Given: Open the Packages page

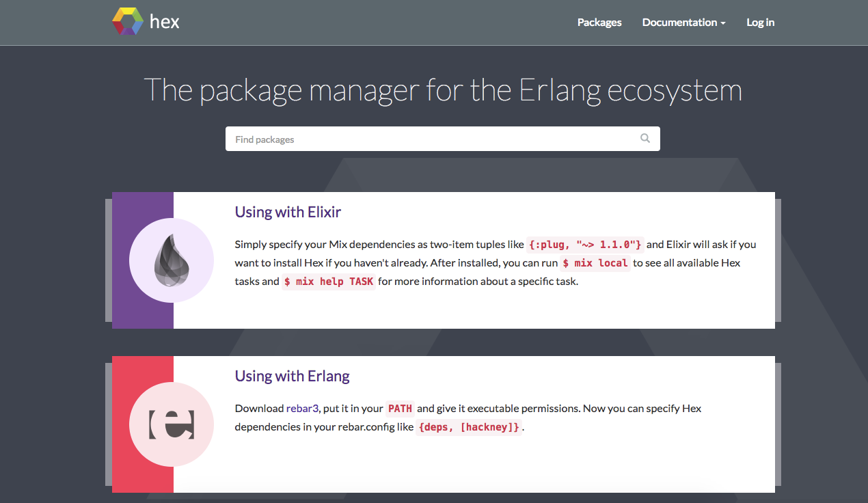Looking at the screenshot, I should [599, 23].
